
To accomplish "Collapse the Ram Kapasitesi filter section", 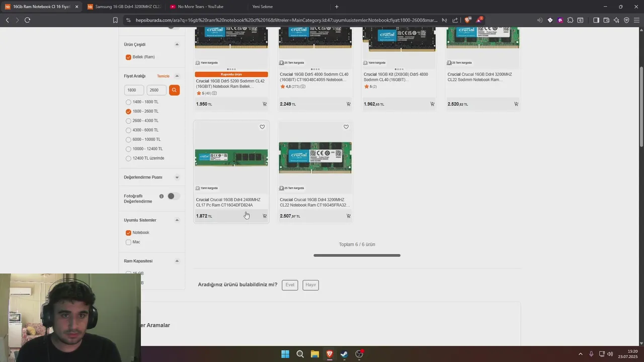I will point(177,261).
